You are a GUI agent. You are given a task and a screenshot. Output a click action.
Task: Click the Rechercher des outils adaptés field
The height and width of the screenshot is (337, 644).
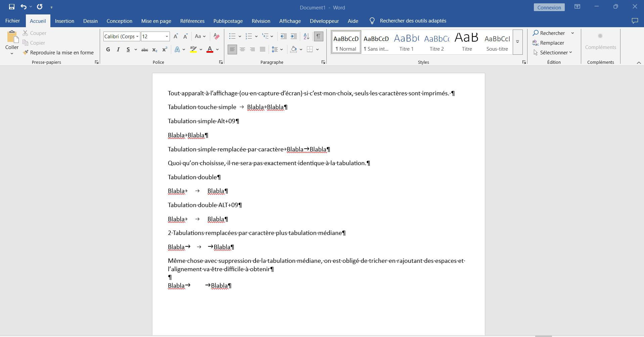coord(413,21)
